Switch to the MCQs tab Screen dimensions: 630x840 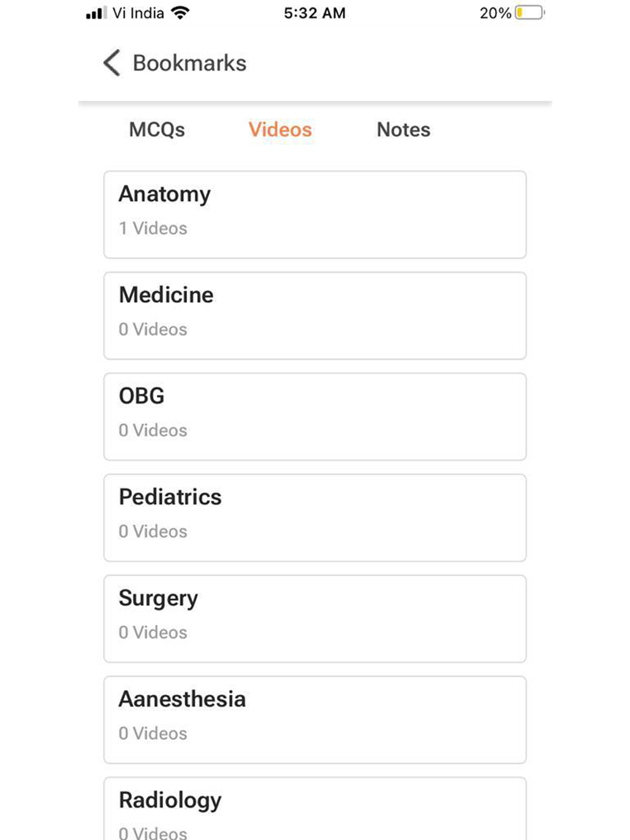click(x=157, y=130)
